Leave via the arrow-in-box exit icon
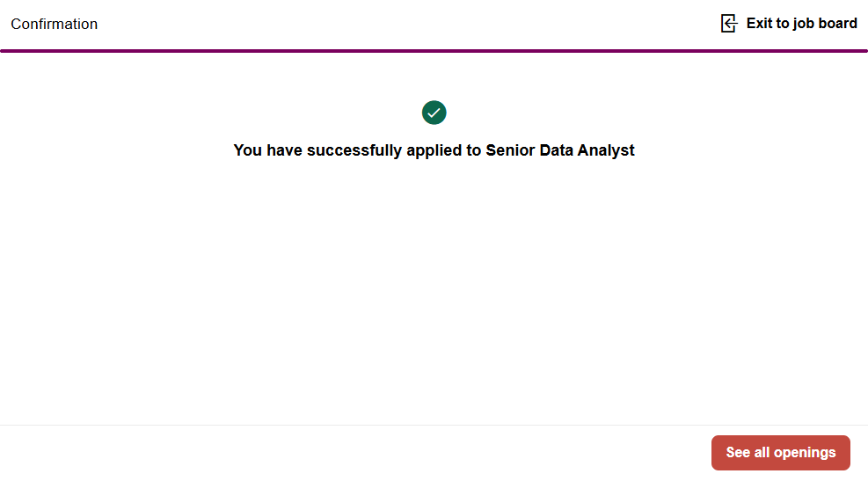Viewport: 868px width, 481px height. tap(728, 24)
